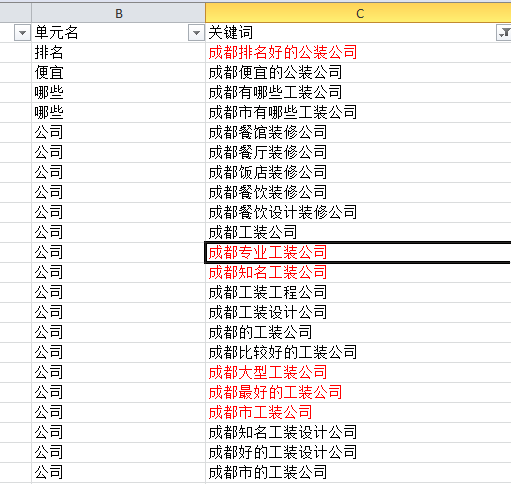
Task: Select red cell 成都知名工装公司
Action: pyautogui.click(x=358, y=272)
